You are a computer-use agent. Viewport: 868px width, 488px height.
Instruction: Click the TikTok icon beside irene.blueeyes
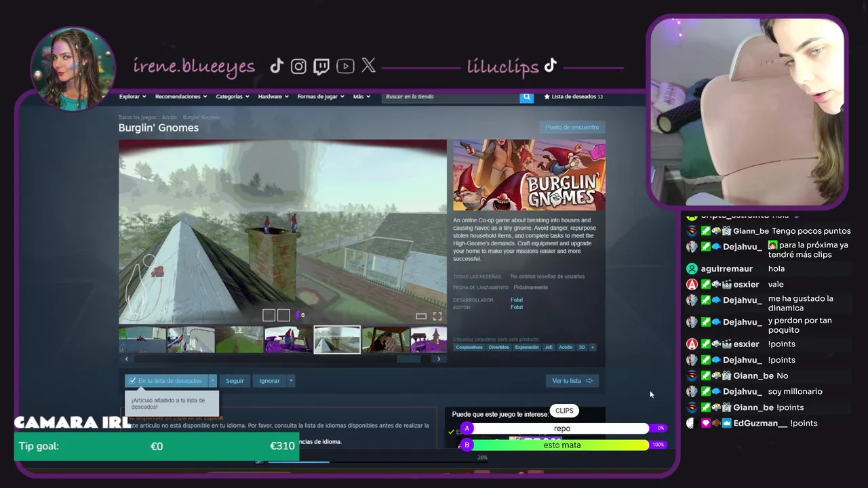276,66
